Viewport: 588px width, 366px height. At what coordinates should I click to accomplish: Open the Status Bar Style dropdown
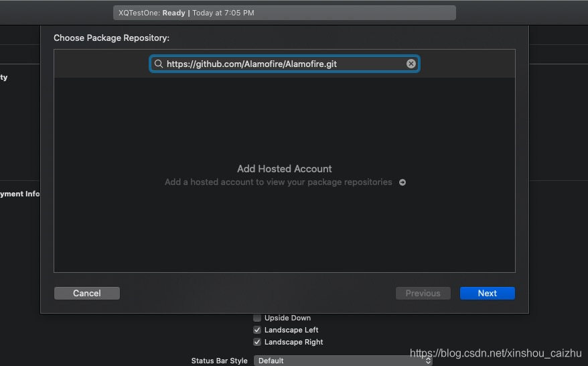pyautogui.click(x=343, y=361)
